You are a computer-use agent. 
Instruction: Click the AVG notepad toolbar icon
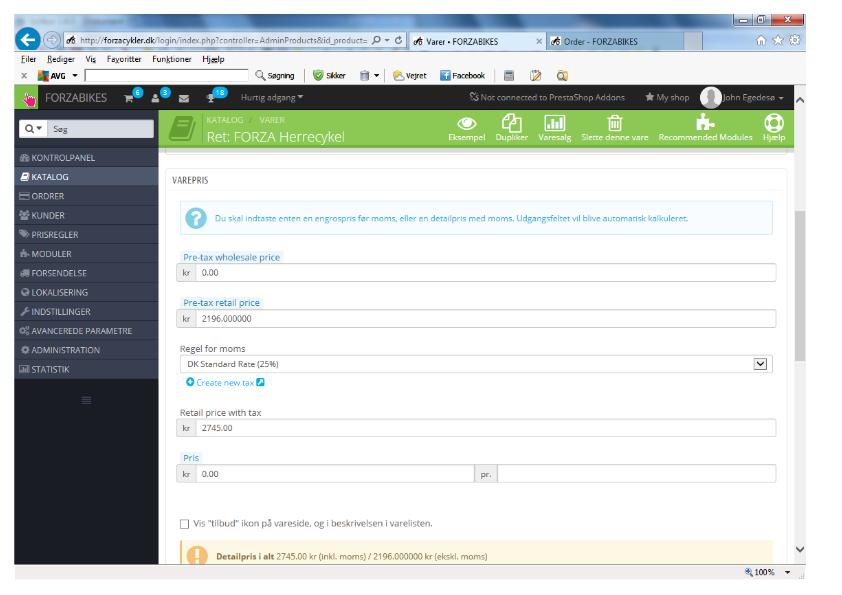535,76
